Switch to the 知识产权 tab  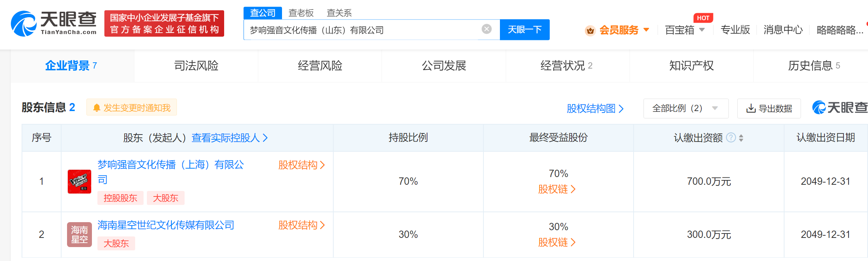[x=691, y=66]
